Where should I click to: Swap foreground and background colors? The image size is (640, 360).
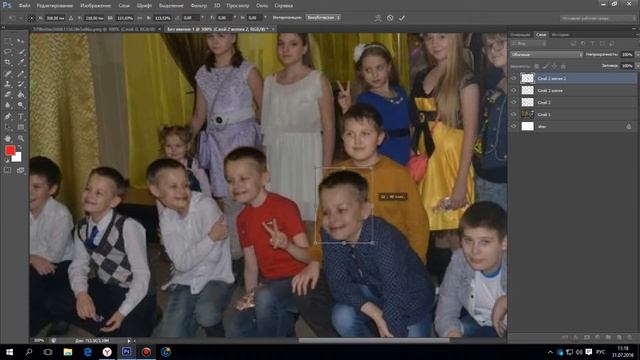20,147
